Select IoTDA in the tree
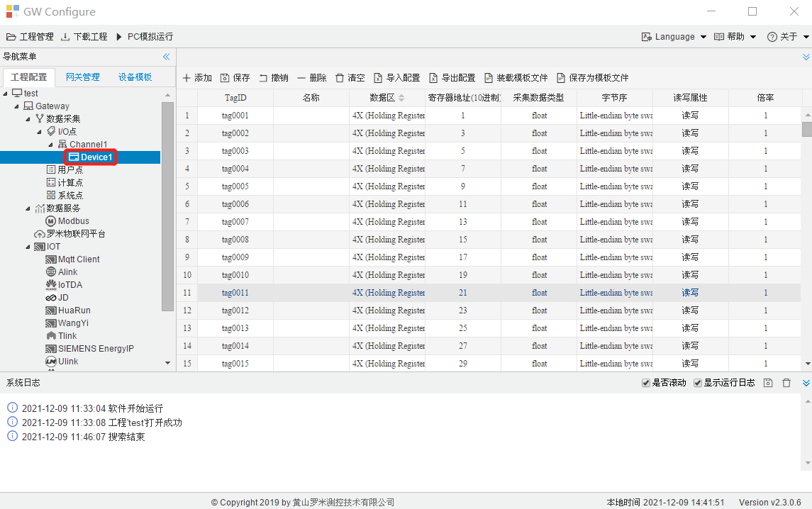 (65, 285)
